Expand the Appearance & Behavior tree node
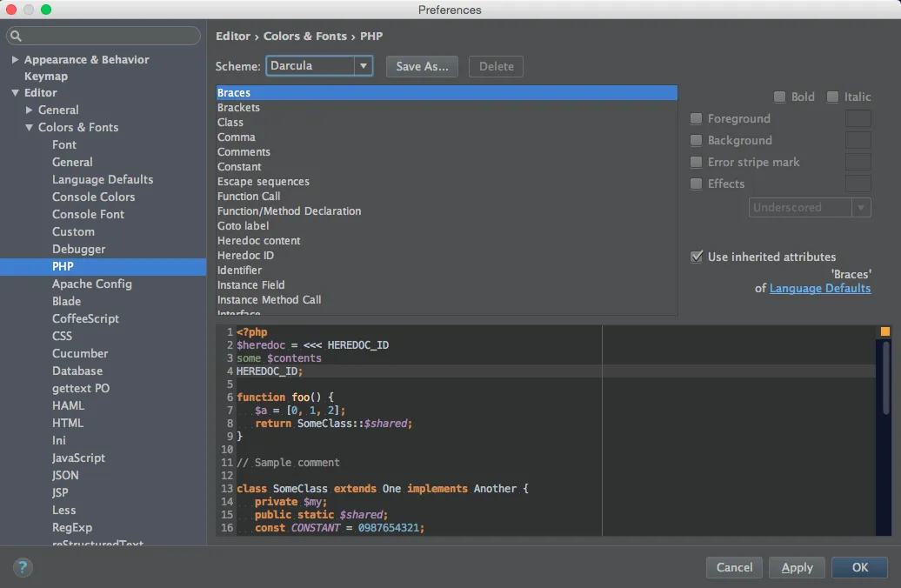The width and height of the screenshot is (901, 588). (x=15, y=59)
